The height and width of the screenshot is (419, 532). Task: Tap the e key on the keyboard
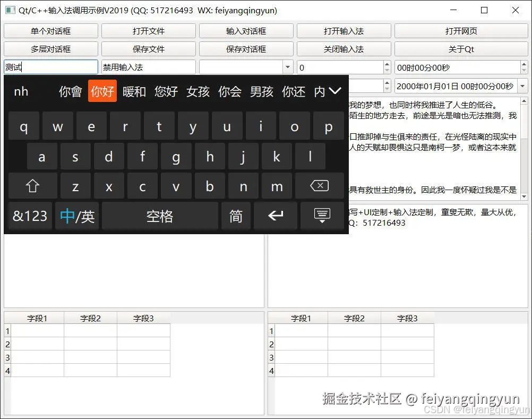tap(91, 126)
